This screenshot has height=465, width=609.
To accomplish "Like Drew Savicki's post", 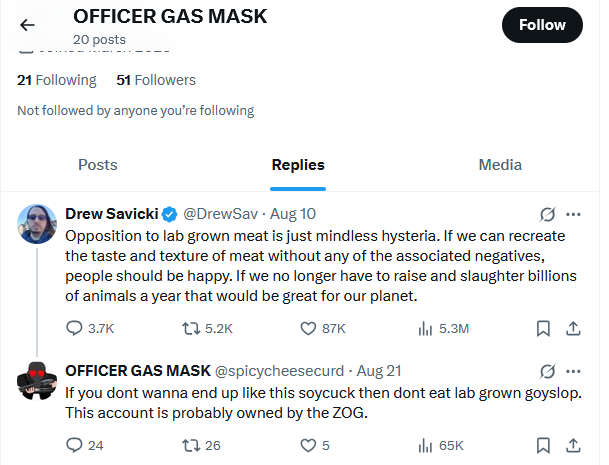I will (x=309, y=328).
